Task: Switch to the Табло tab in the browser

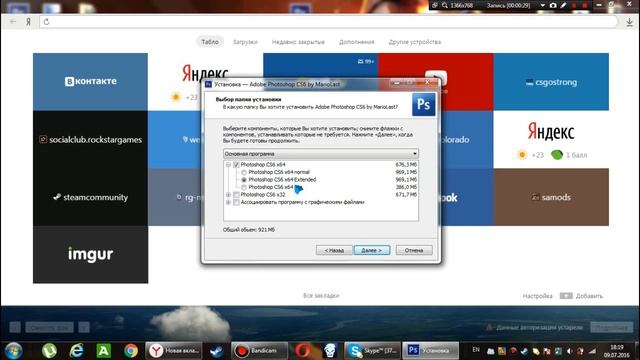Action: click(x=210, y=42)
